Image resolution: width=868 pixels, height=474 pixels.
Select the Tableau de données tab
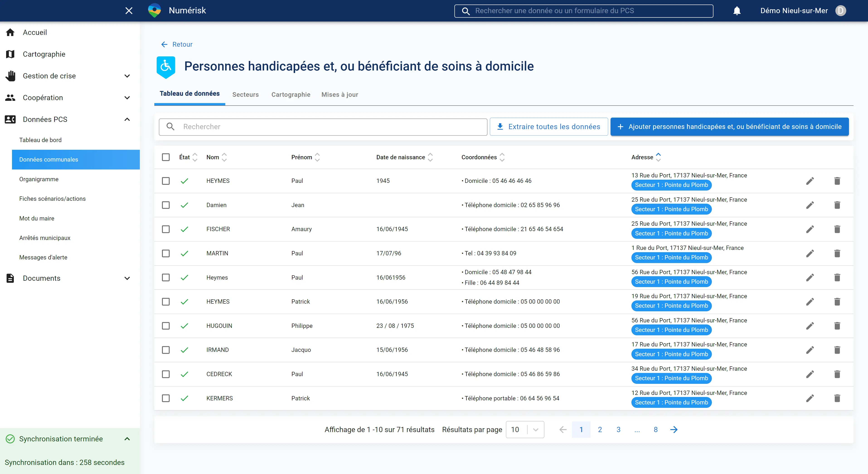point(190,94)
